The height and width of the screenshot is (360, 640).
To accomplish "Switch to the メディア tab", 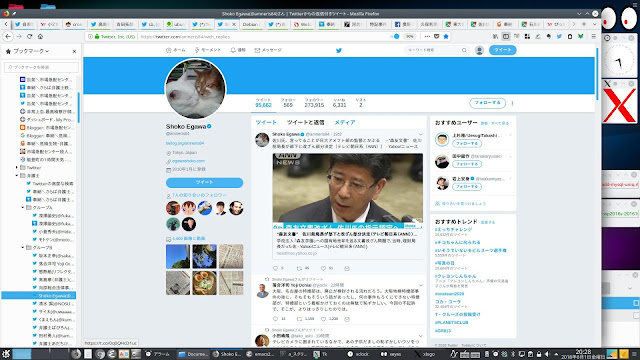I will pos(345,122).
